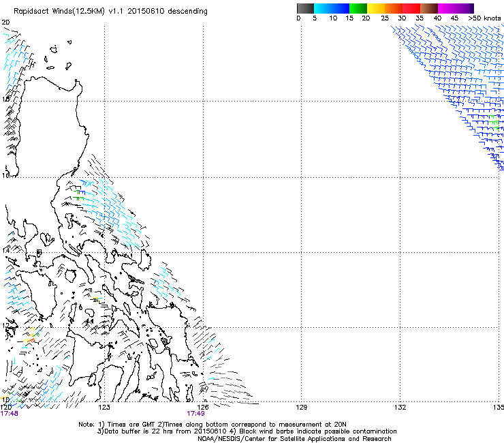Click the latitude label '14' on left axis
Image resolution: width=504 pixels, height=443 pixels.
point(5,251)
